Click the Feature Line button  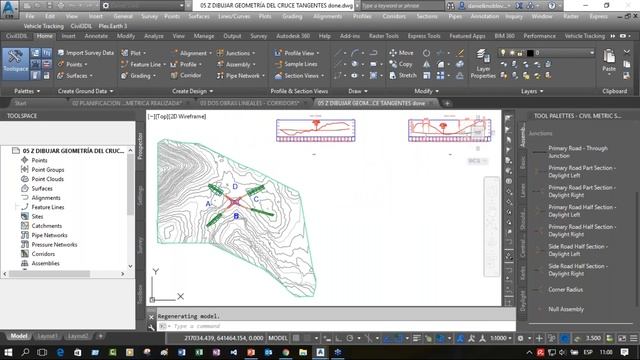coord(143,64)
